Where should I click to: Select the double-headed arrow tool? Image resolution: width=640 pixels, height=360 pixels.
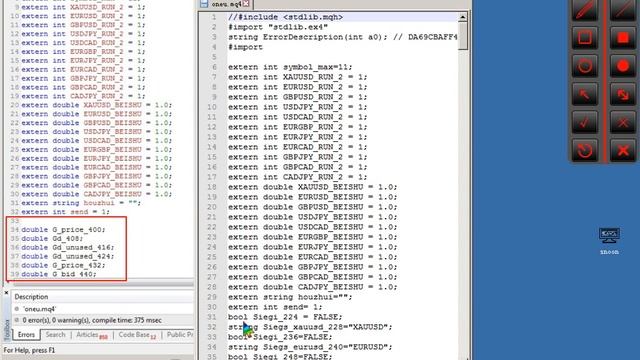tap(623, 94)
